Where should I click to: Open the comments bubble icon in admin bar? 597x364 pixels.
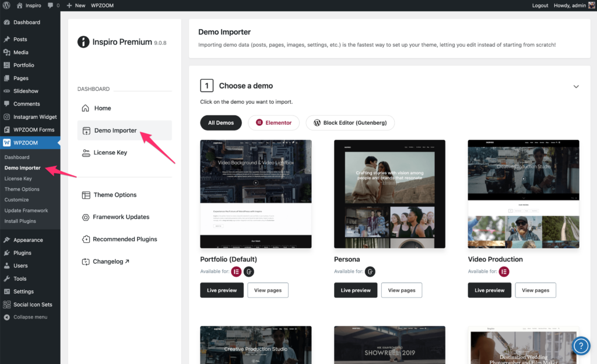52,5
